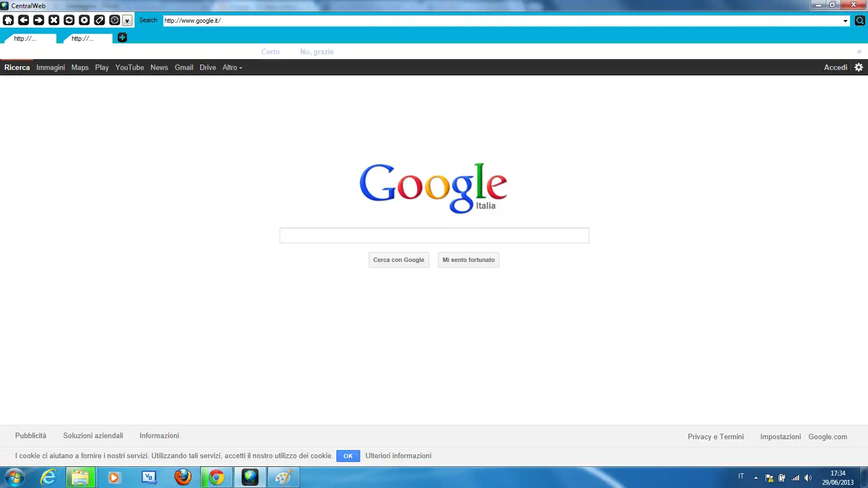Click the IT language indicator in the taskbar

pyautogui.click(x=741, y=476)
